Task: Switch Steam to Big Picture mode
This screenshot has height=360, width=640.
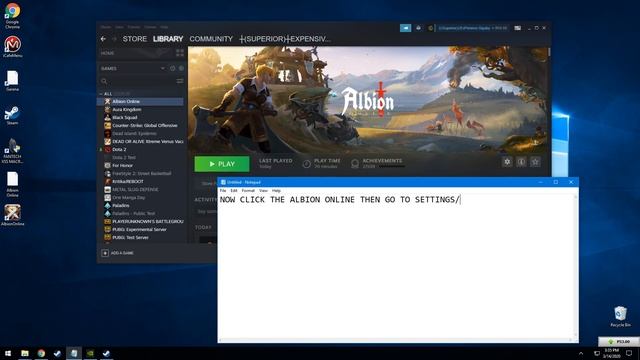Action: (518, 28)
